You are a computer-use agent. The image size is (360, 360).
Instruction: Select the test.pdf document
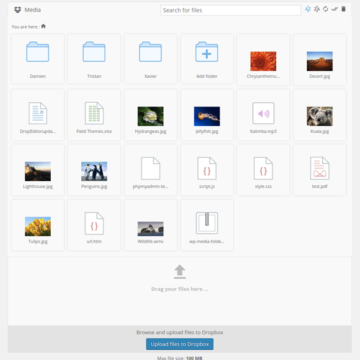[320, 169]
